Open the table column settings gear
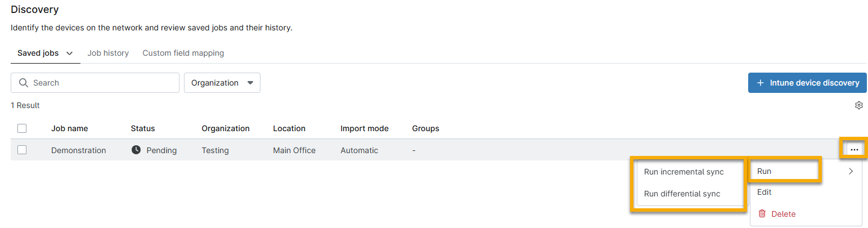 (x=858, y=105)
